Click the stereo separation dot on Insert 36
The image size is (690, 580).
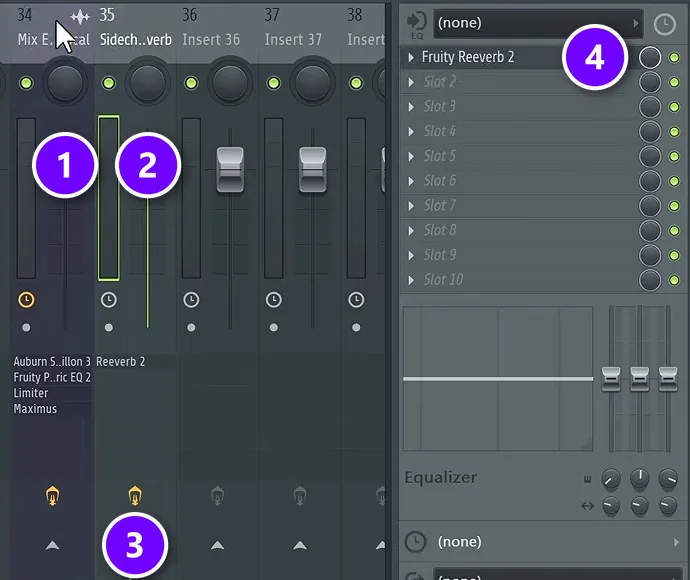click(191, 327)
